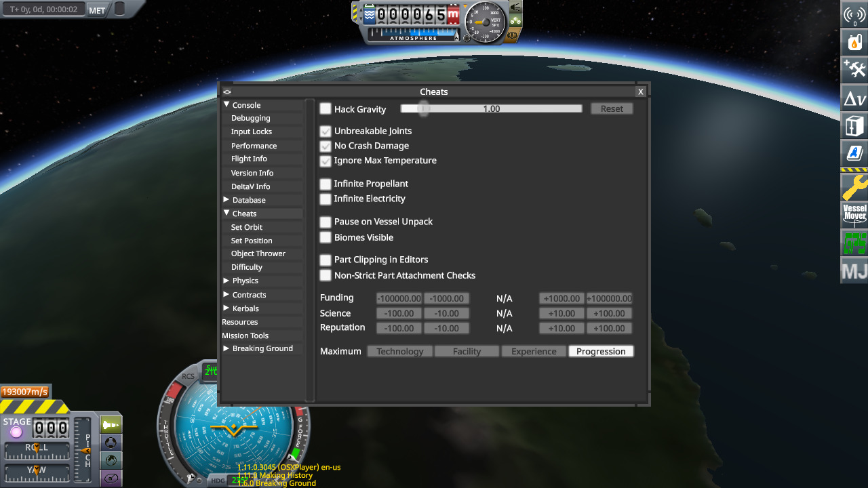Open the fuel can resources app
Image resolution: width=868 pixels, height=488 pixels.
coord(854,41)
